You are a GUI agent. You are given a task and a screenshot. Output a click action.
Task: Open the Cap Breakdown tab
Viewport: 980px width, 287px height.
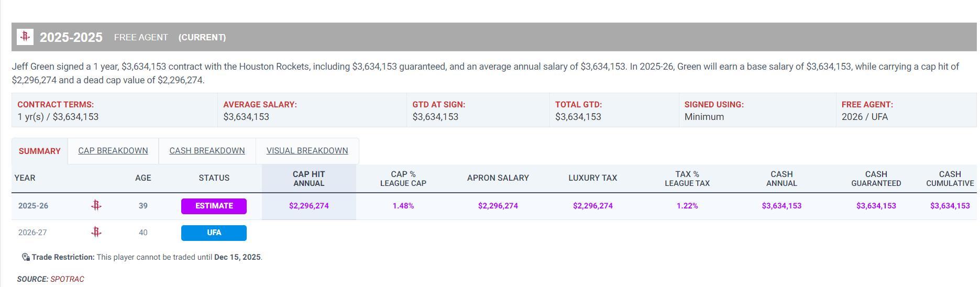coord(113,151)
